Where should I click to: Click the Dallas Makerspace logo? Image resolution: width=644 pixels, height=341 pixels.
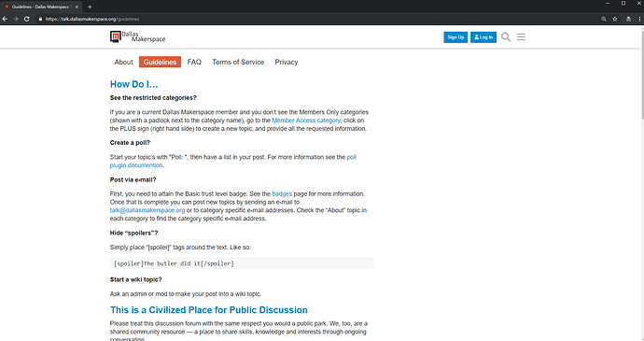point(137,37)
